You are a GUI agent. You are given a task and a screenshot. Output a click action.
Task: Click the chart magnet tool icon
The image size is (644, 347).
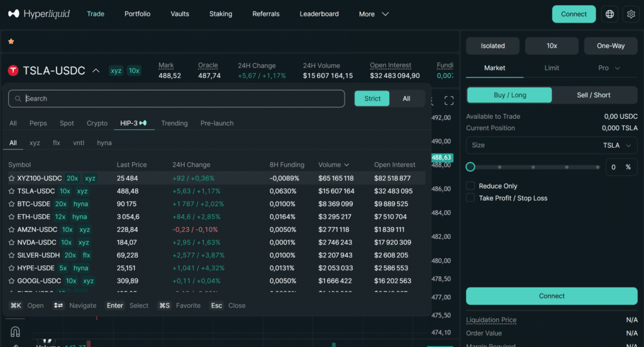15,331
